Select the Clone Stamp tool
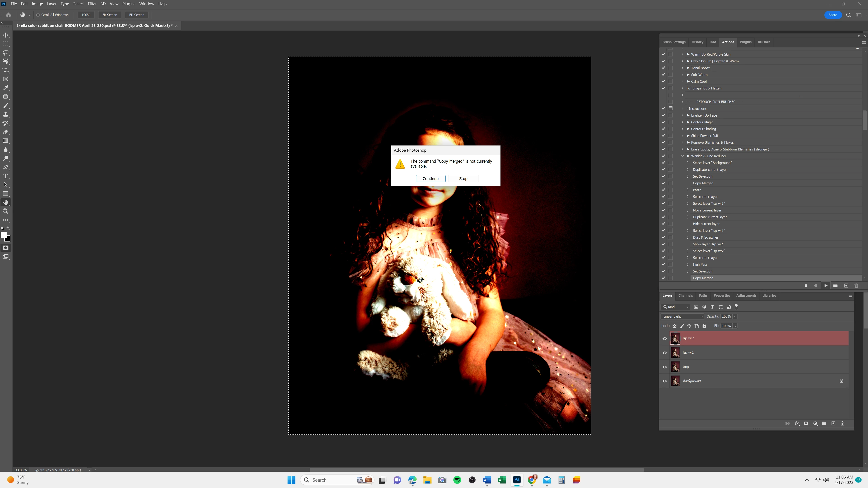868x488 pixels. 6,115
